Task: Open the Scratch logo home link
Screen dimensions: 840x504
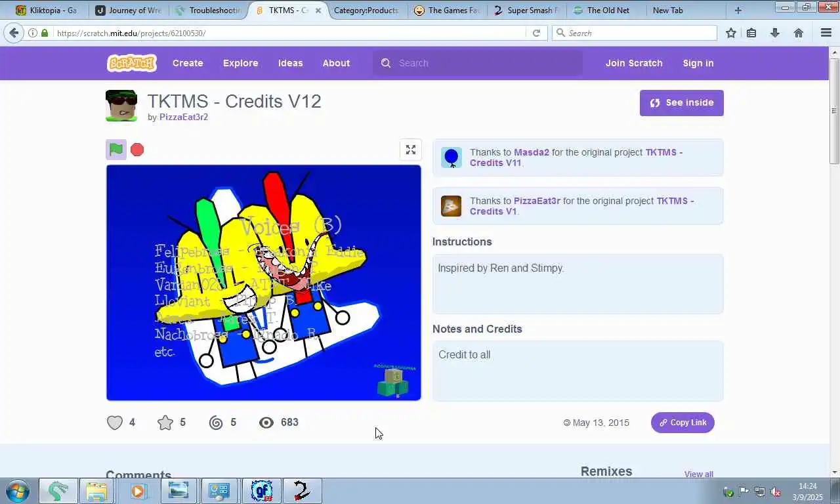Action: pos(131,63)
